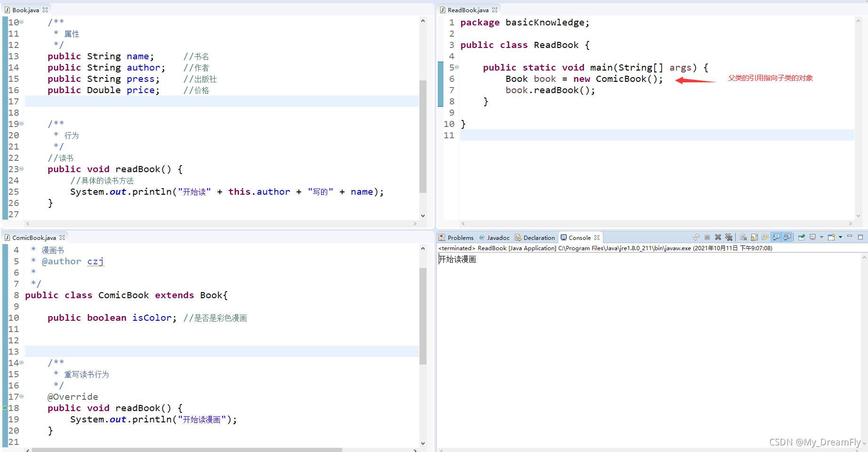
Task: Click Book.java horizontal scroll left arrow
Action: [x=28, y=224]
